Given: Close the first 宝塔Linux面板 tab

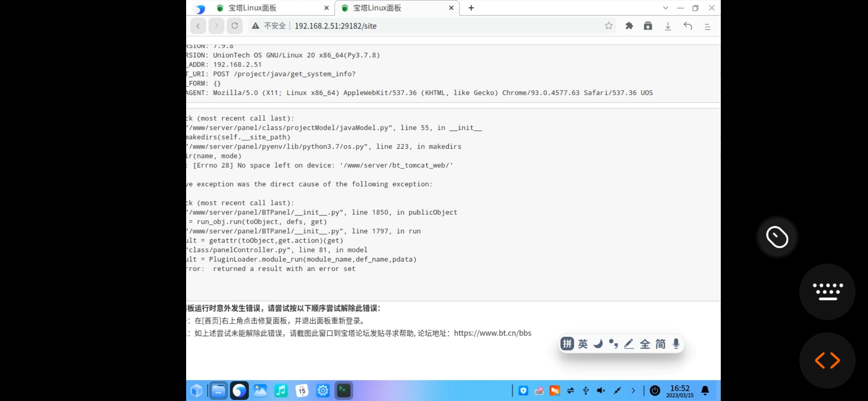Looking at the screenshot, I should coord(326,8).
